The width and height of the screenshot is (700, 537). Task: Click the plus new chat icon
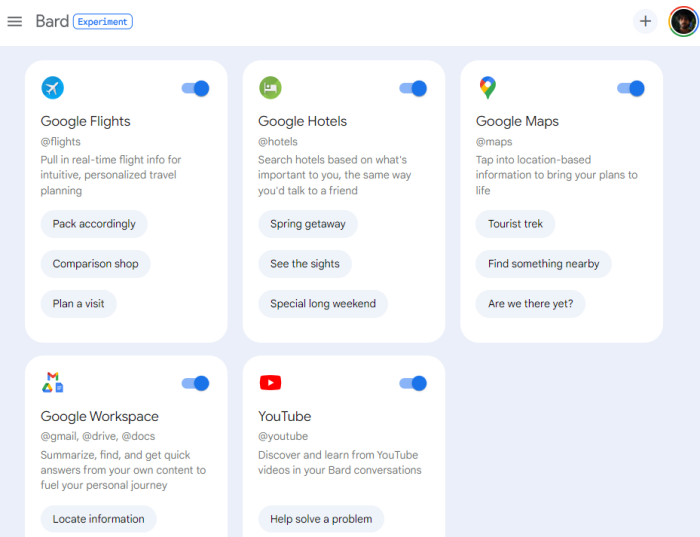click(645, 21)
